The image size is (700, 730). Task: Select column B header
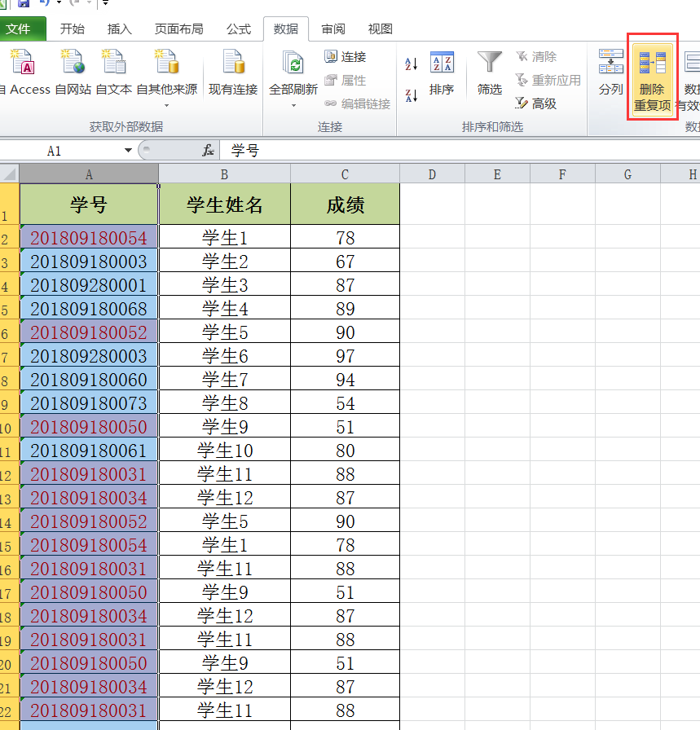click(224, 174)
